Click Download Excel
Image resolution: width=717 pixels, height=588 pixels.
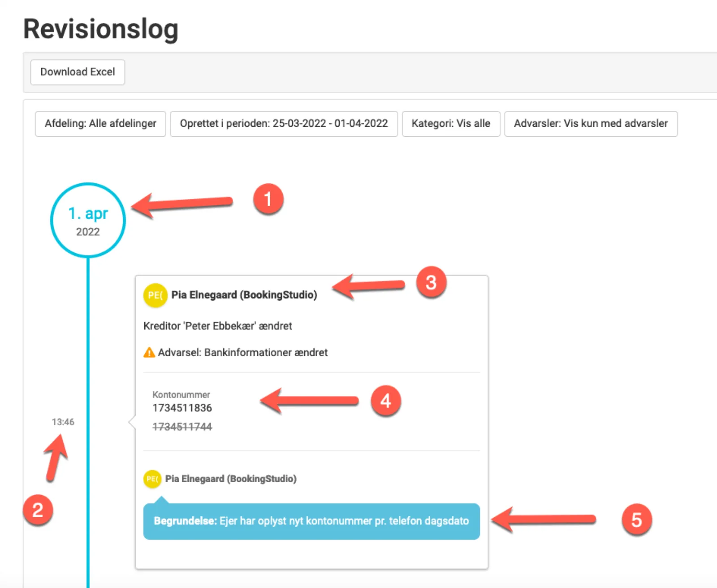pos(77,72)
